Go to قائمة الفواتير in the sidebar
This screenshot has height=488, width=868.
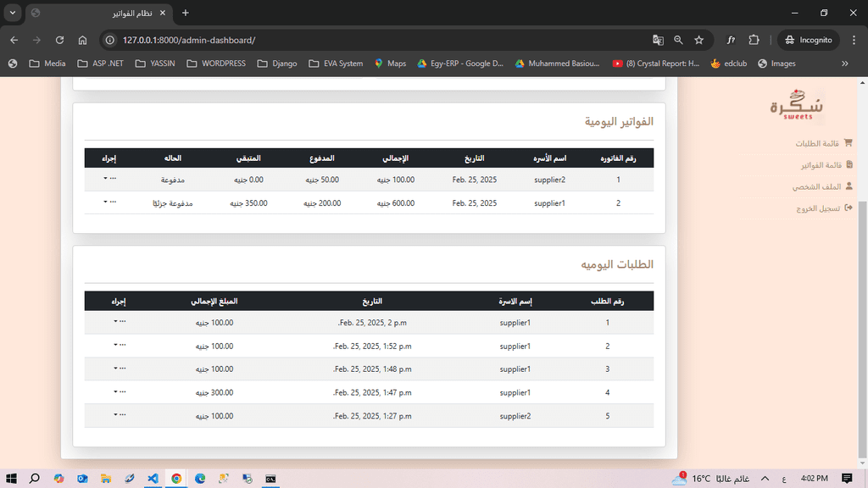point(821,165)
